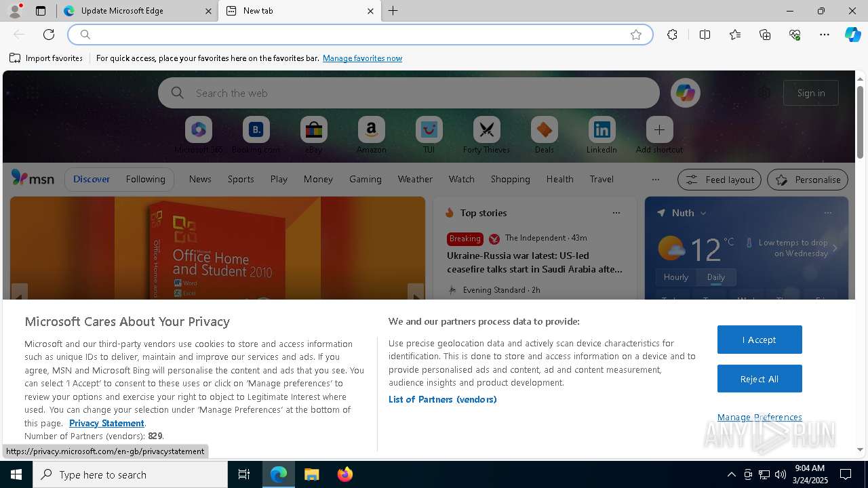Click the I Accept button
The image size is (868, 488).
[x=759, y=340]
